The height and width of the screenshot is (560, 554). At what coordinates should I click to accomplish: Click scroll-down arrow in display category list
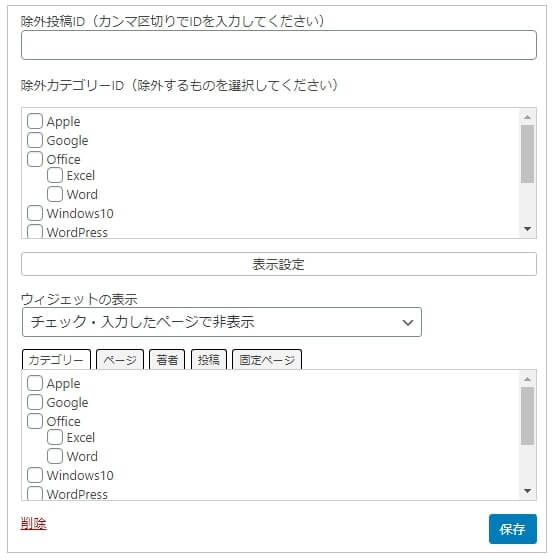click(527, 491)
